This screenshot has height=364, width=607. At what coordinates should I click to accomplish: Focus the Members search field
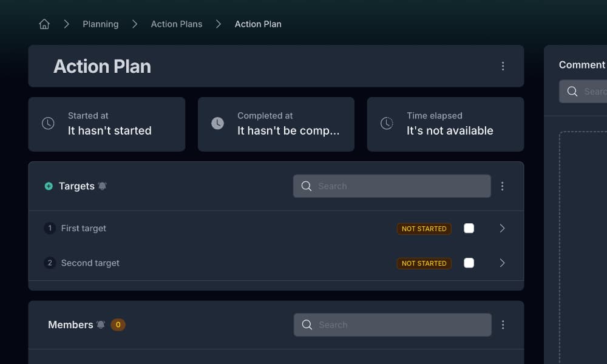(x=393, y=325)
